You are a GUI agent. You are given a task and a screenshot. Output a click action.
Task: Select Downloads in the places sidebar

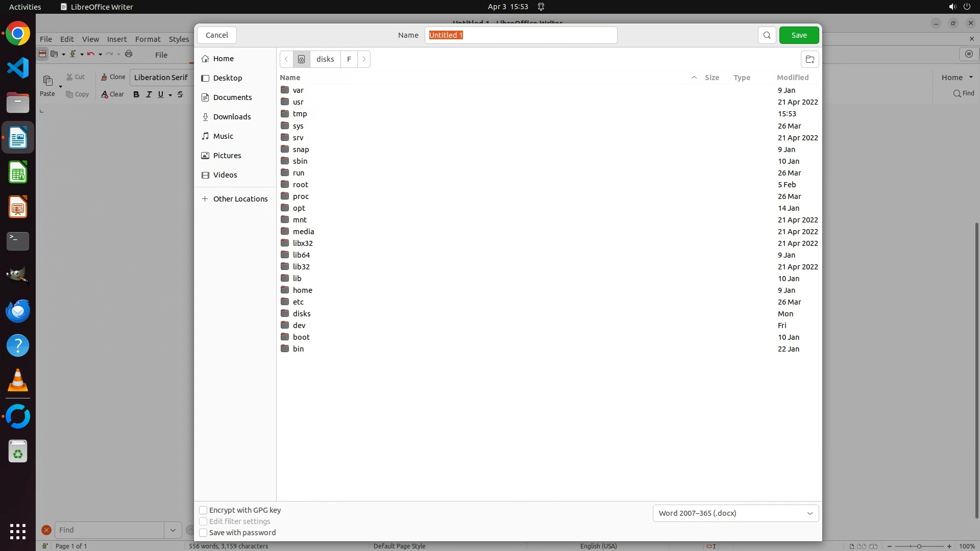(232, 117)
